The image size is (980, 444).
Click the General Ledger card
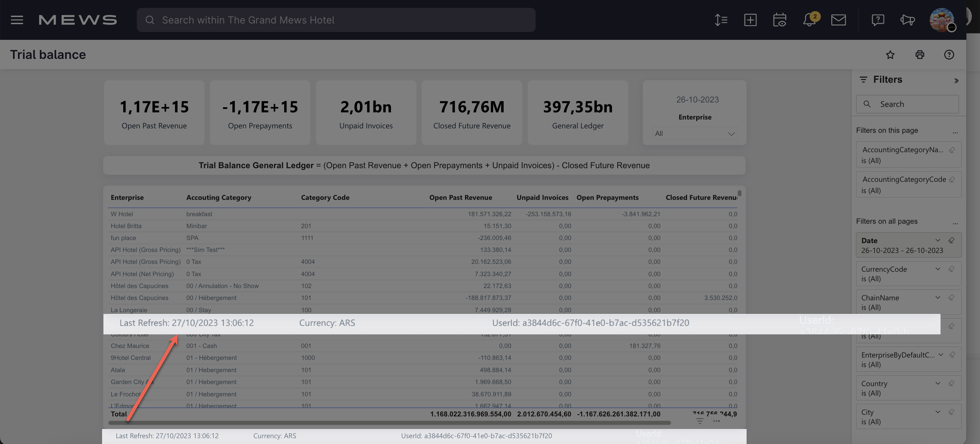[577, 112]
